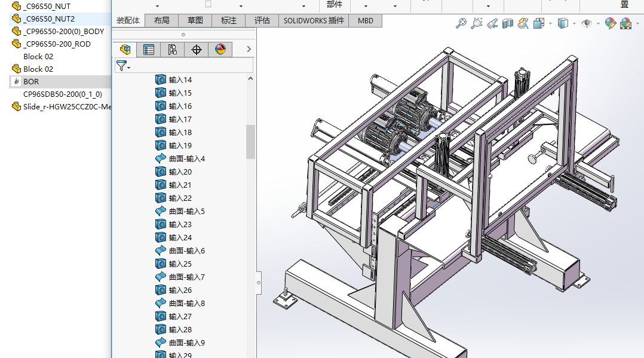Click the feature tree vertical scrollbar thumb

pos(250,142)
